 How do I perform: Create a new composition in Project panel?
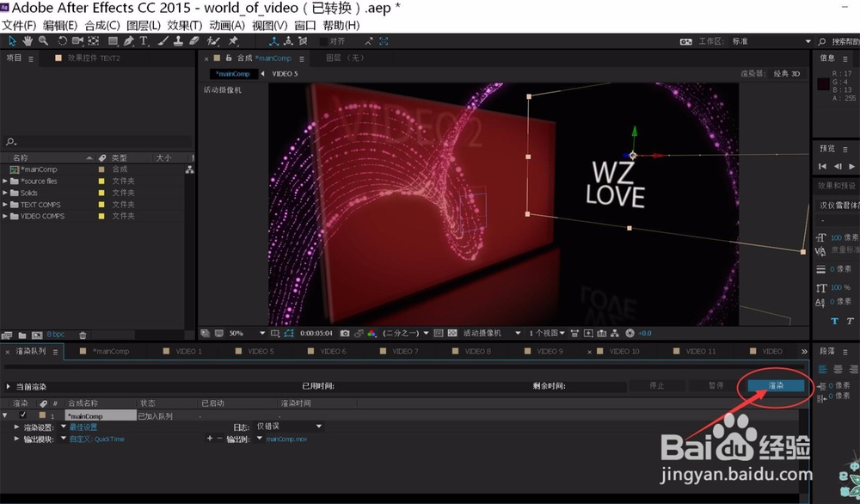(x=37, y=335)
